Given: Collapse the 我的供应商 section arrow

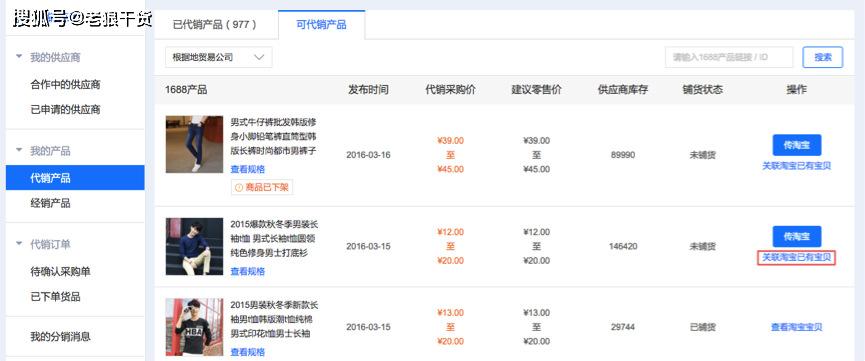Looking at the screenshot, I should coord(19,57).
